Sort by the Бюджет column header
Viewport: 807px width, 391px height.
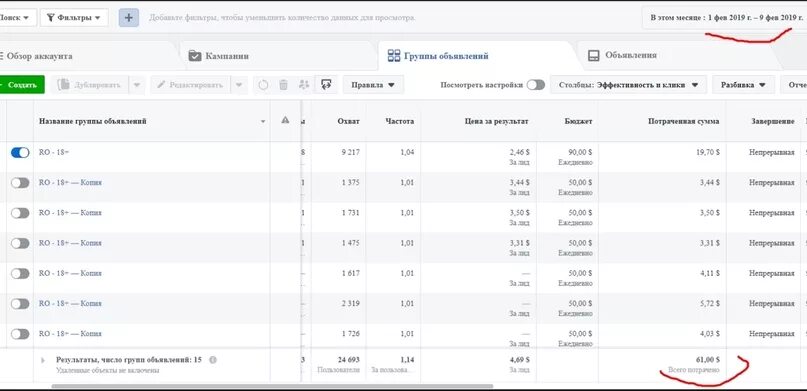pos(578,121)
